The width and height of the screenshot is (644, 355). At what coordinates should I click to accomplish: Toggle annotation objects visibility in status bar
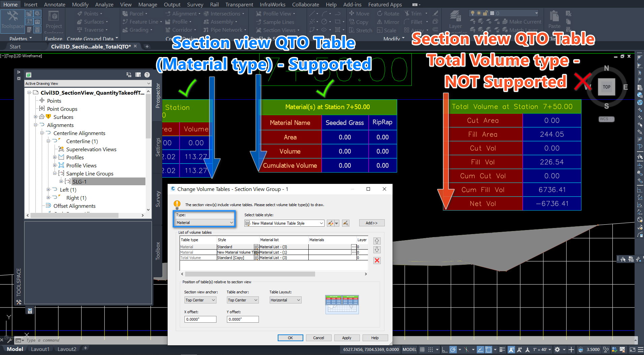[x=511, y=350]
